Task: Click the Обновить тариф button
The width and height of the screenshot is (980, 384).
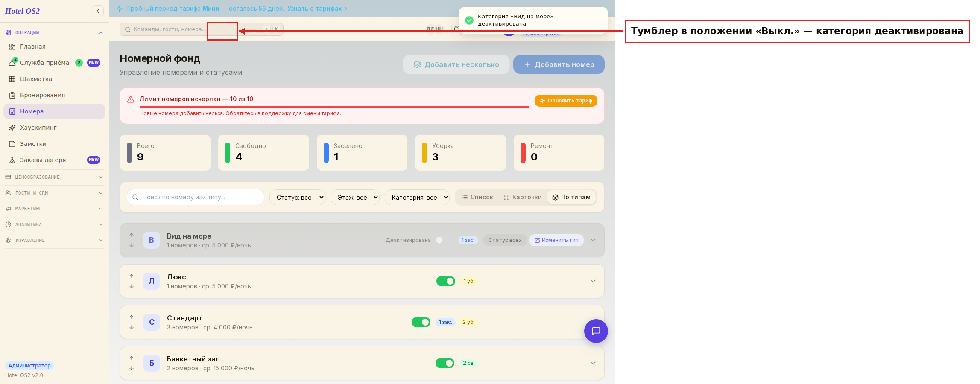Action: tap(566, 101)
